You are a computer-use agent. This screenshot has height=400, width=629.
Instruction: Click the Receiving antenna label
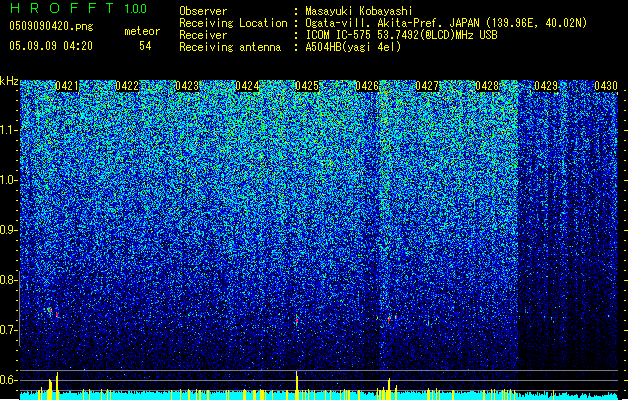(x=230, y=47)
